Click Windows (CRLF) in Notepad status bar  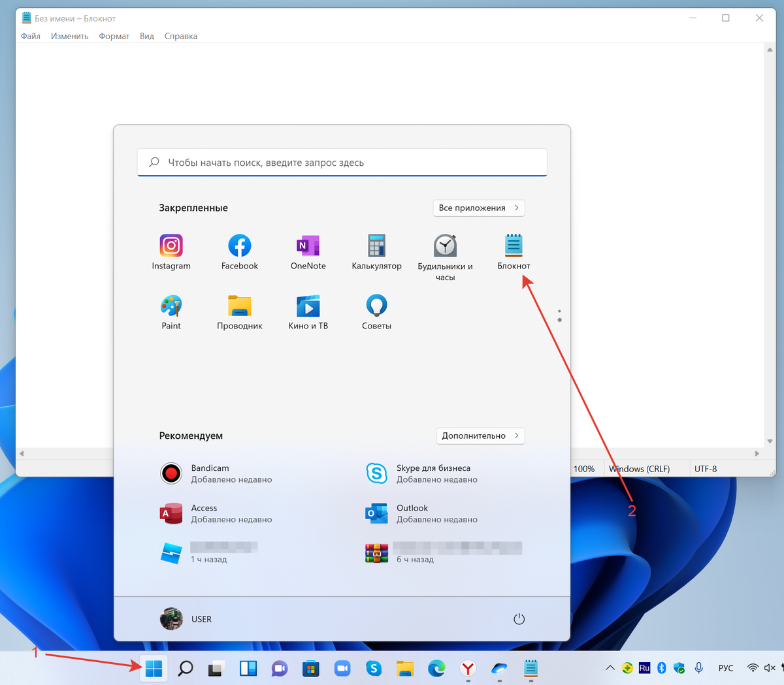click(x=639, y=469)
